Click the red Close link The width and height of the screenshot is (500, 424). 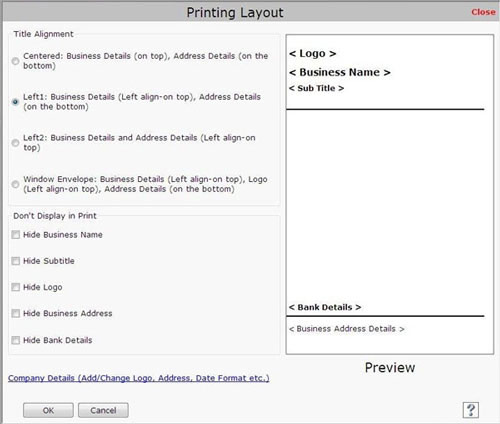(x=483, y=12)
